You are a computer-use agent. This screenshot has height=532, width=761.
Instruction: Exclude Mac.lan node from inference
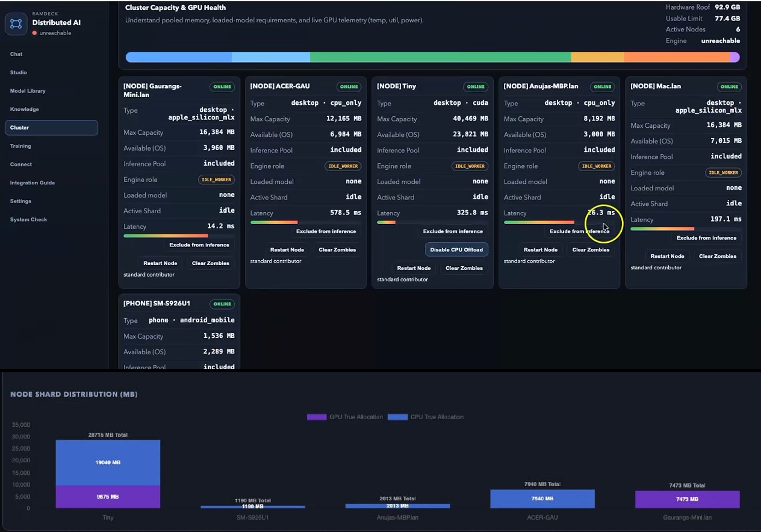(706, 238)
